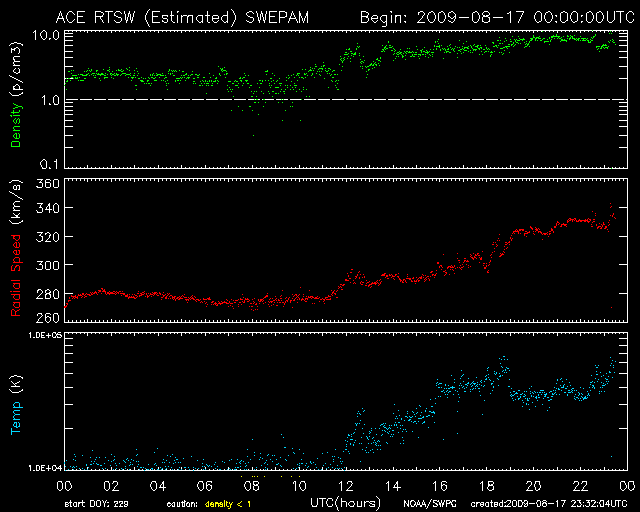
Task: Click the yellow 'density < 1' caution text
Action: click(x=228, y=504)
